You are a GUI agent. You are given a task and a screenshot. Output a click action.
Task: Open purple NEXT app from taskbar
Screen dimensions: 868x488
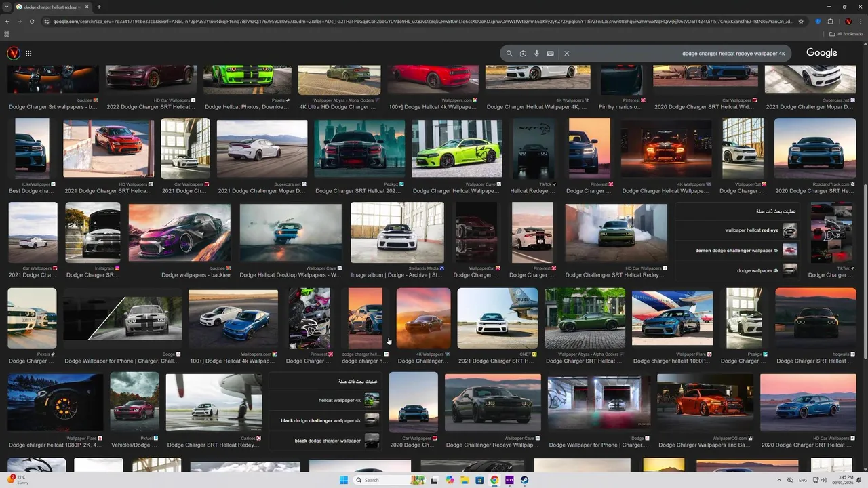coord(509,480)
